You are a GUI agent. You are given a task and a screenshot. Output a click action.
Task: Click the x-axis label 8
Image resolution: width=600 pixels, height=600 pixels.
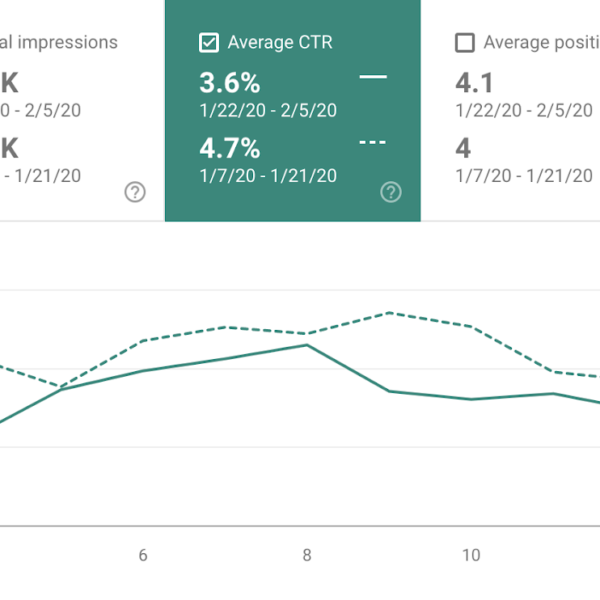(307, 555)
